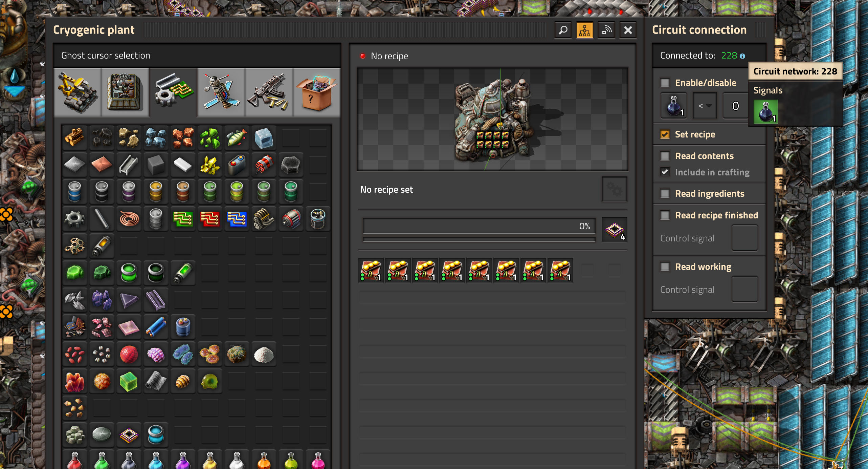The height and width of the screenshot is (469, 868).
Task: Click the "No recipe set" label
Action: pos(386,190)
